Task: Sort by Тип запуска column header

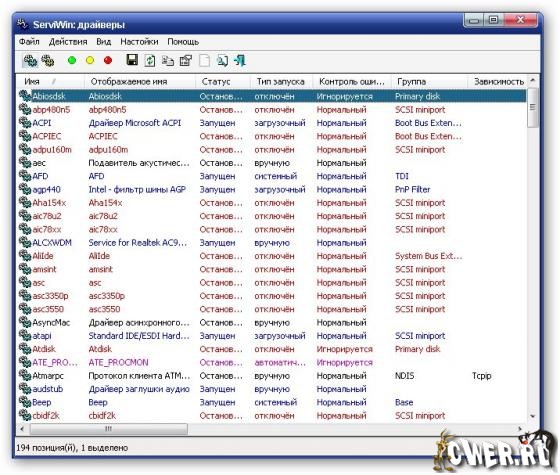Action: 281,82
